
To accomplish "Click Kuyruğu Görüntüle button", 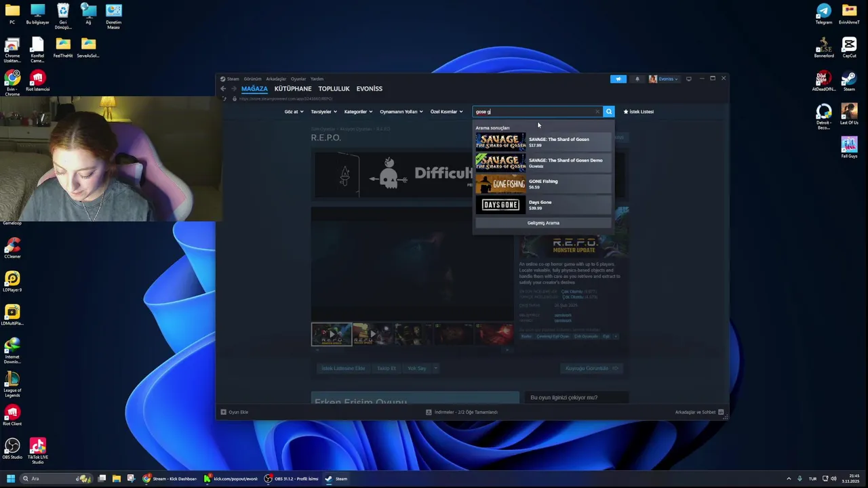I will coord(591,368).
